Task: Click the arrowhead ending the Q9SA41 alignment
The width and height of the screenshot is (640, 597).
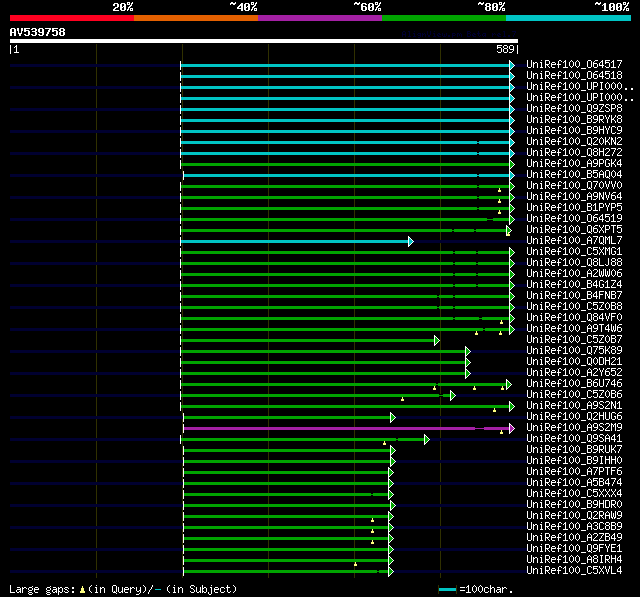Action: click(427, 439)
